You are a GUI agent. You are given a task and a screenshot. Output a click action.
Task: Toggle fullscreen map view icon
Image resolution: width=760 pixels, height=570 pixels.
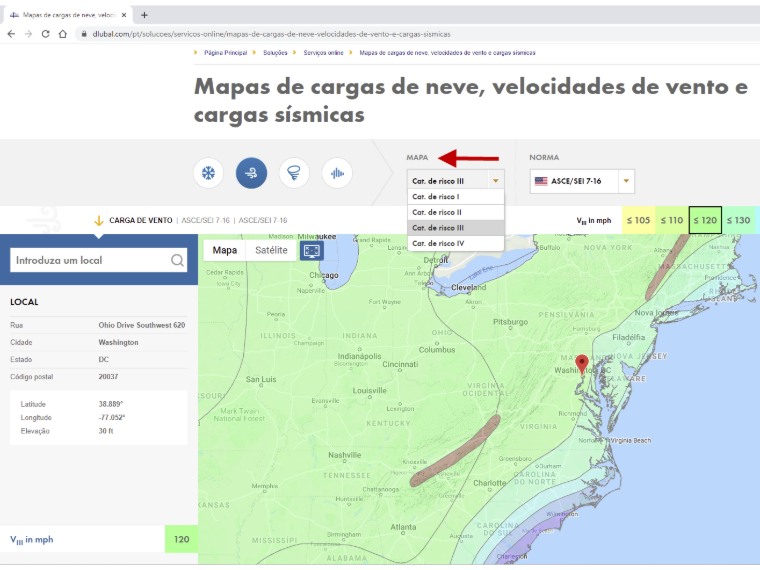312,251
